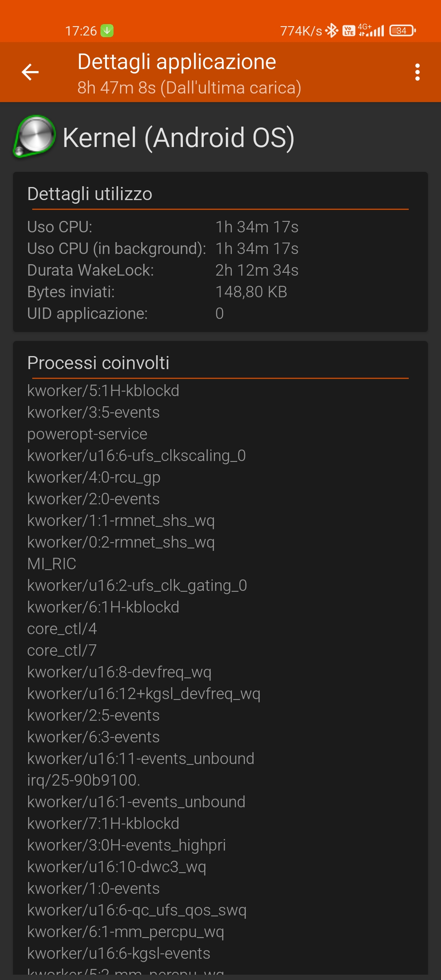Tap the green download notification icon
The width and height of the screenshot is (441, 980).
[x=107, y=31]
